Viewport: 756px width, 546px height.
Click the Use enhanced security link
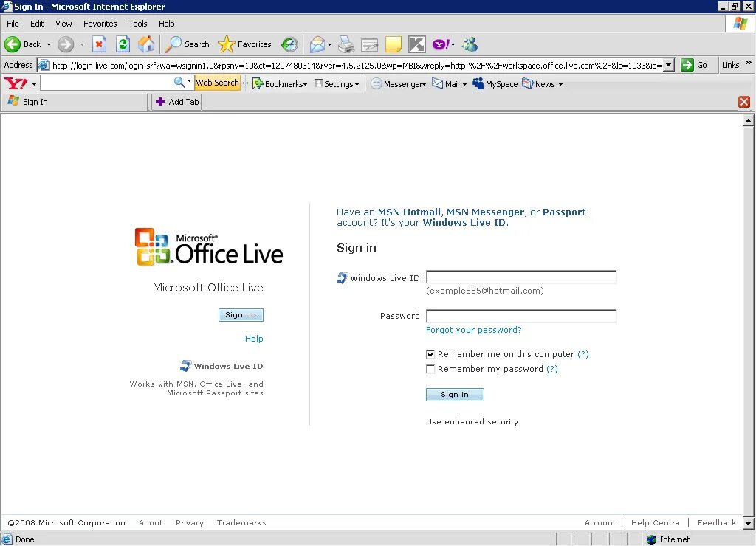472,421
